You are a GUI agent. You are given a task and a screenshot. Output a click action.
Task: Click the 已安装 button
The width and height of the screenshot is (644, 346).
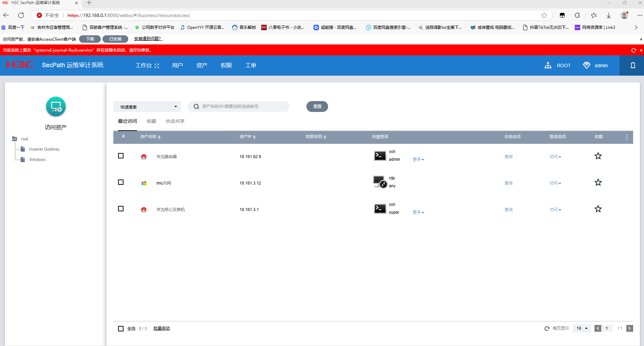[115, 39]
